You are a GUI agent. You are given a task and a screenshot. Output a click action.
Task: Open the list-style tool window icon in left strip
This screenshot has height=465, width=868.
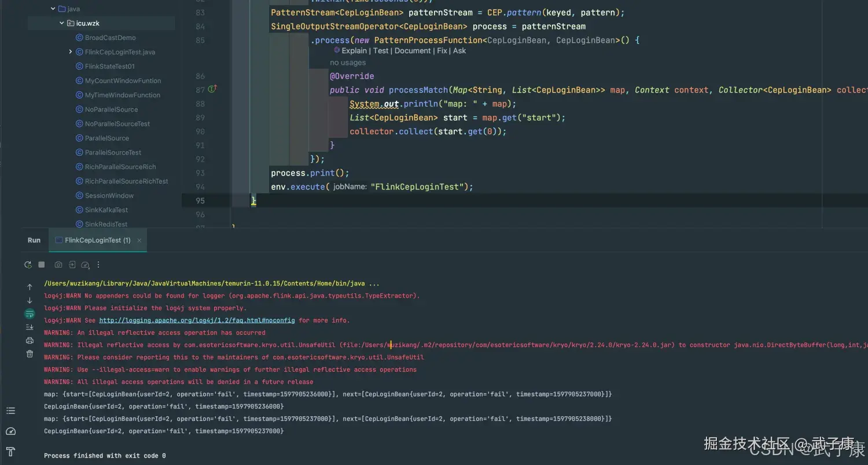click(x=10, y=411)
